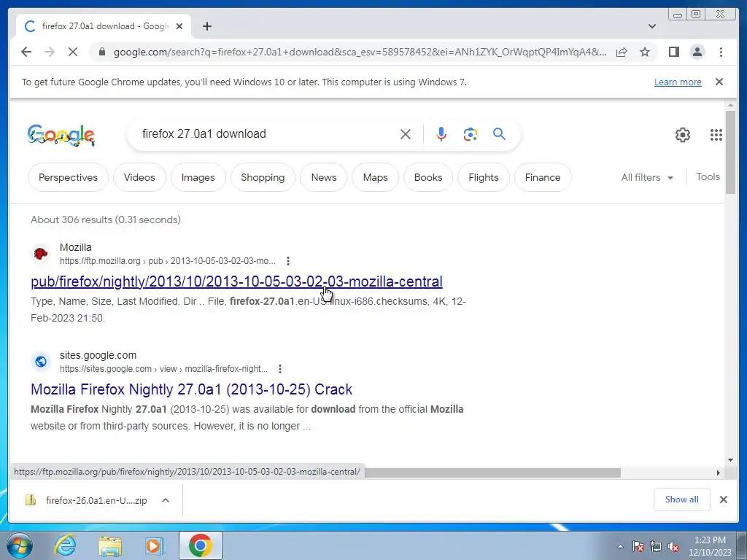Dismiss the Windows 7 update notice bar
Viewport: 747px width, 560px height.
pos(719,82)
